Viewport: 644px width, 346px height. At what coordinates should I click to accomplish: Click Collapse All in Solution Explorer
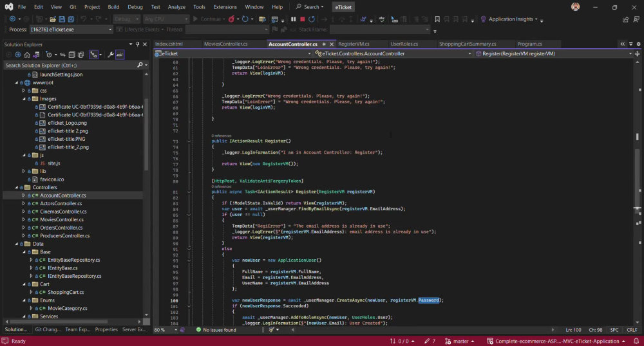(72, 55)
